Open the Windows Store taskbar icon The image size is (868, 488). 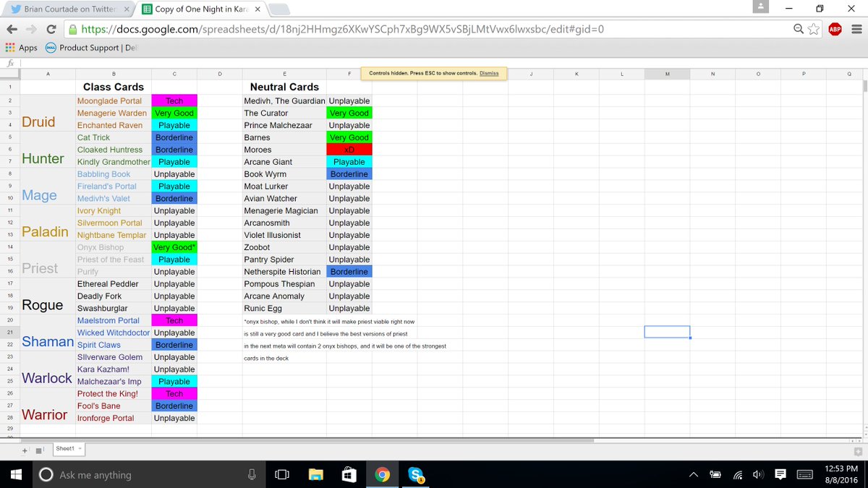click(349, 475)
